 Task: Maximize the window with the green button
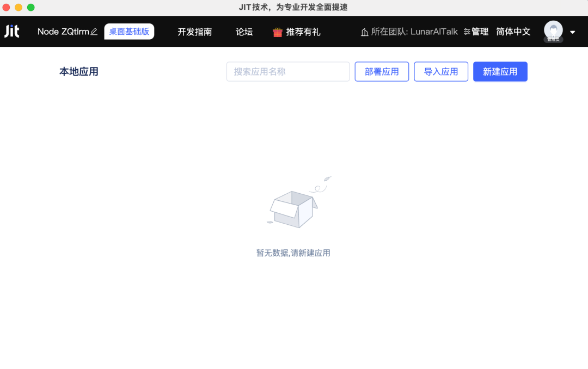pyautogui.click(x=31, y=7)
